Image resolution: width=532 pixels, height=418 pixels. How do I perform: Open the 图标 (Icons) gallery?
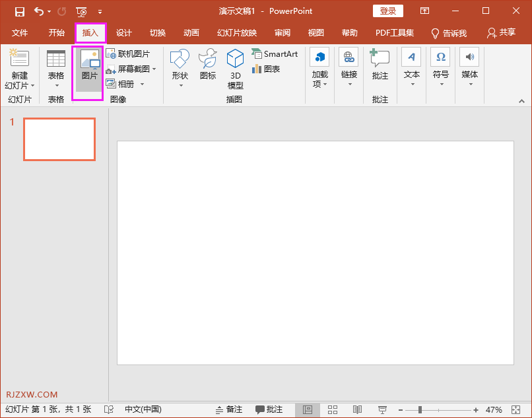(x=208, y=65)
